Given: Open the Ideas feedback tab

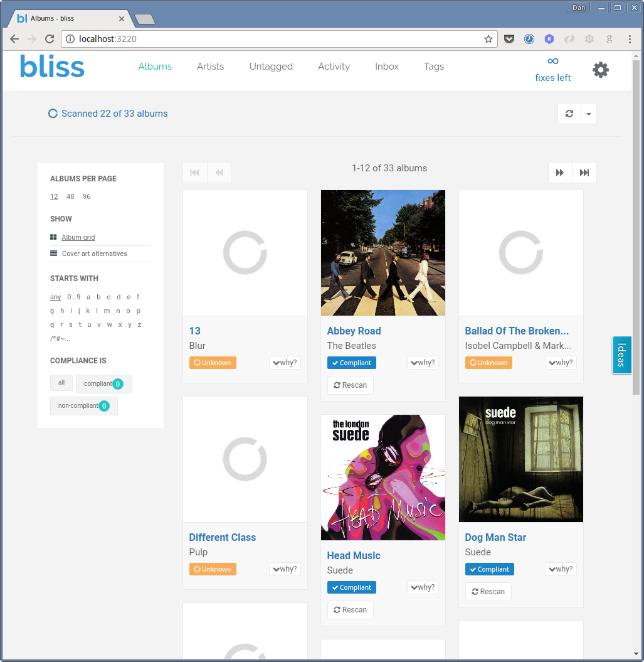Looking at the screenshot, I should coord(621,355).
